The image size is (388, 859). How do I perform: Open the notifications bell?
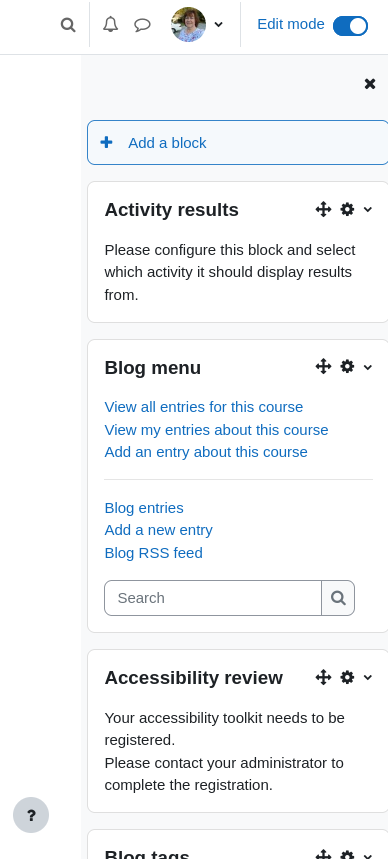[110, 25]
